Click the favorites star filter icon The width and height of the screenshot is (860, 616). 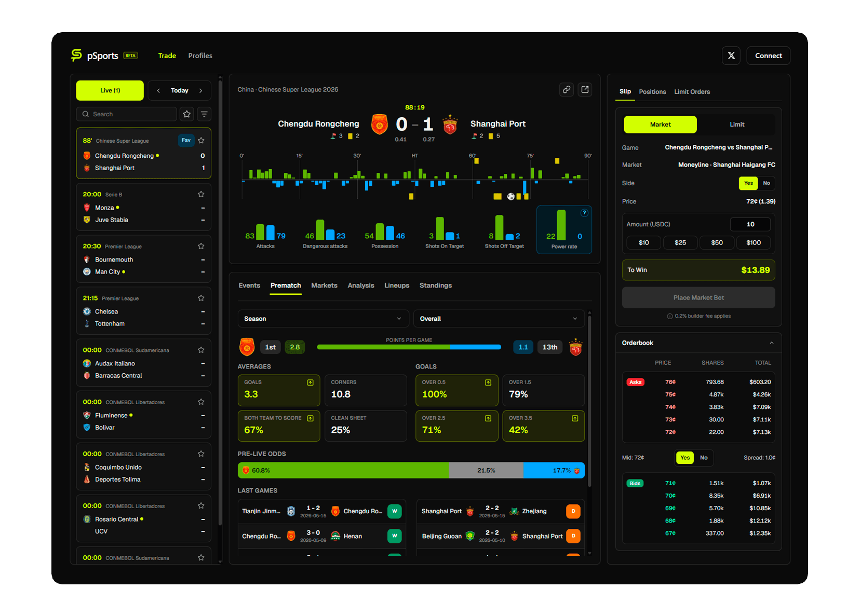(x=187, y=114)
